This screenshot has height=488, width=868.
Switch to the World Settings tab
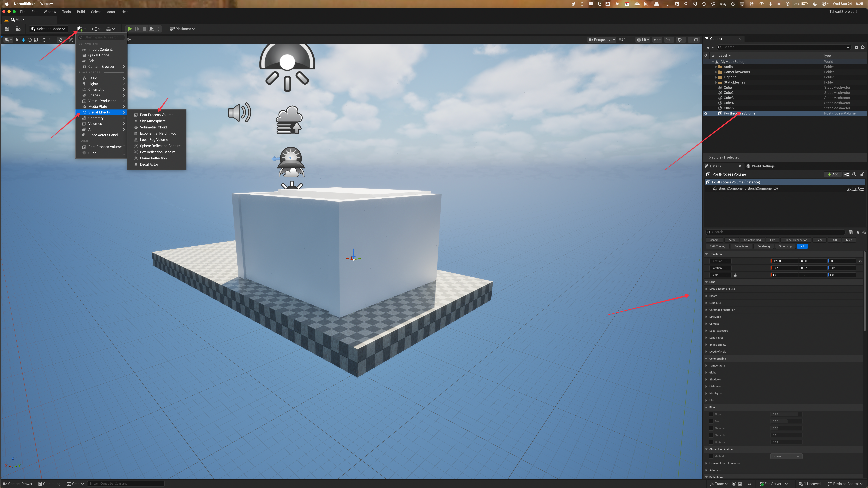[761, 166]
